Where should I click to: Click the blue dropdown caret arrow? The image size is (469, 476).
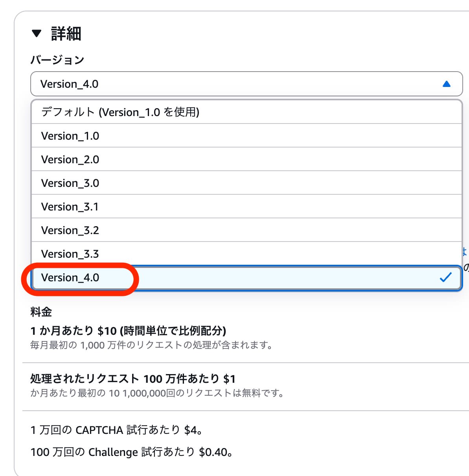446,84
